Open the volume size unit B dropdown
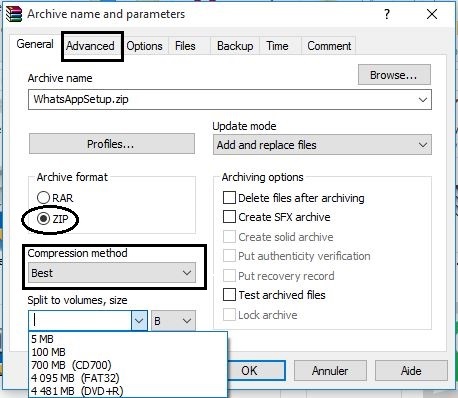 click(x=173, y=321)
